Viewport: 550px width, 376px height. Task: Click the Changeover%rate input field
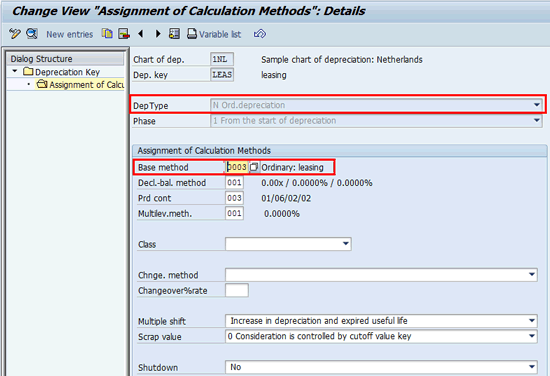237,290
